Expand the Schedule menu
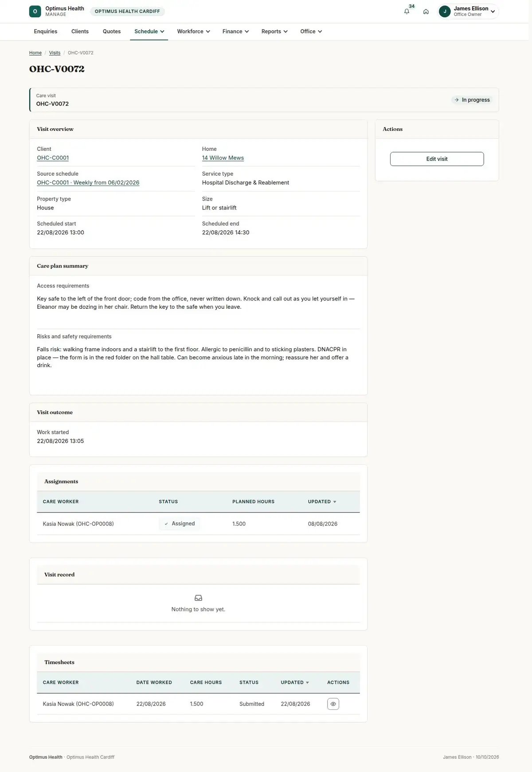532x772 pixels. [149, 32]
